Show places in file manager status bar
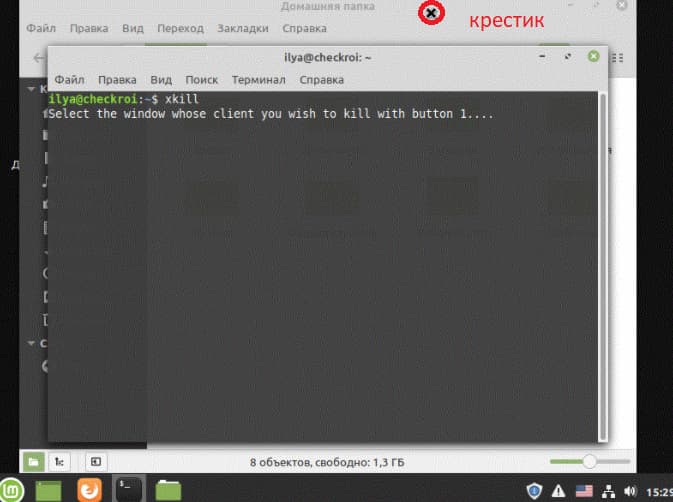This screenshot has width=673, height=502. (x=33, y=462)
